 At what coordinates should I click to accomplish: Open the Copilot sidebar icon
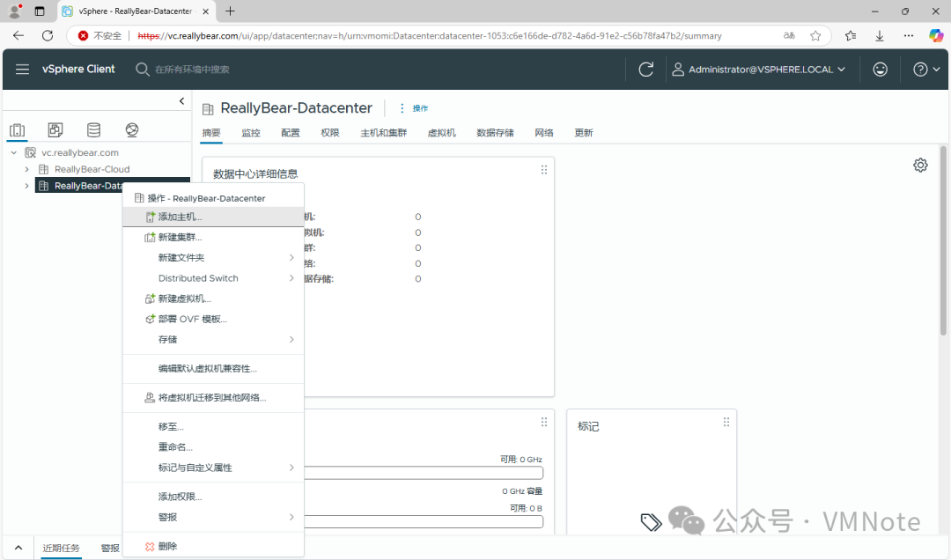pos(936,36)
